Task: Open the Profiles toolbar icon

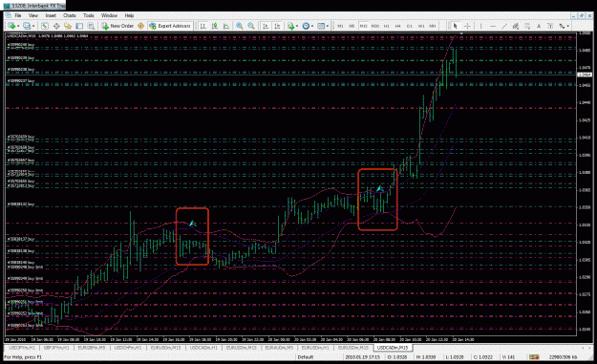Action: (27, 26)
